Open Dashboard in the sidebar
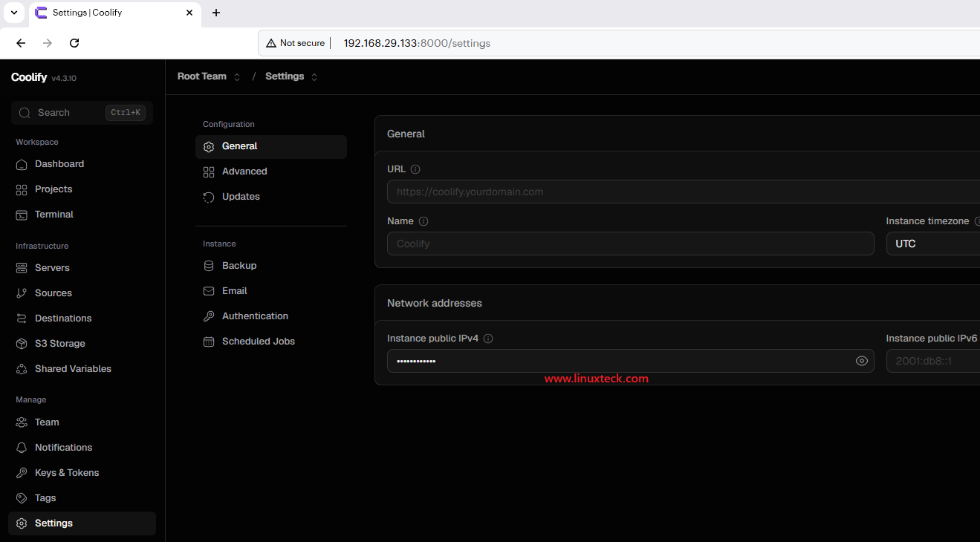This screenshot has width=980, height=542. (x=82, y=164)
